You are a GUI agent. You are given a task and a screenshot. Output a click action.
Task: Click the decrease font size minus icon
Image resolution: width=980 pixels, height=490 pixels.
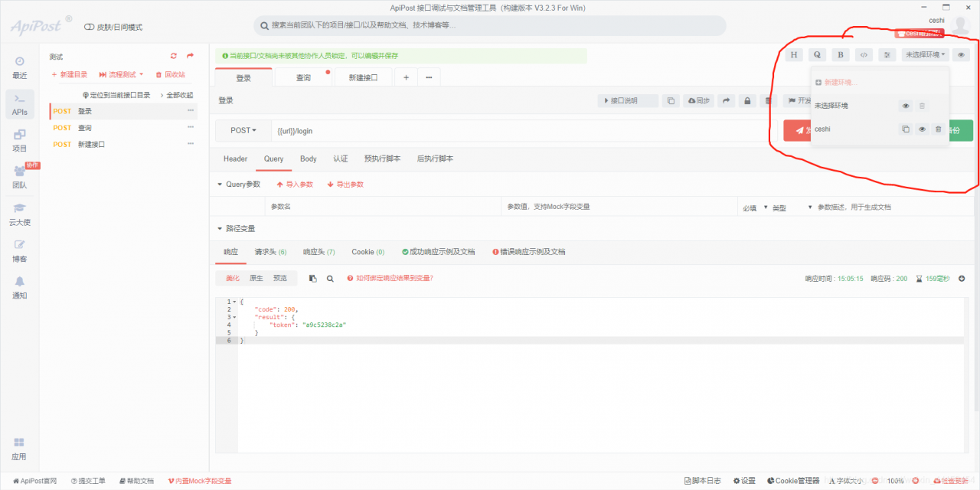pos(875,481)
